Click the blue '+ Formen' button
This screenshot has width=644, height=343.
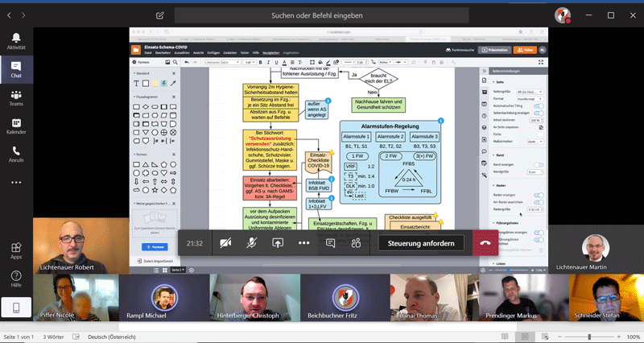click(x=155, y=247)
